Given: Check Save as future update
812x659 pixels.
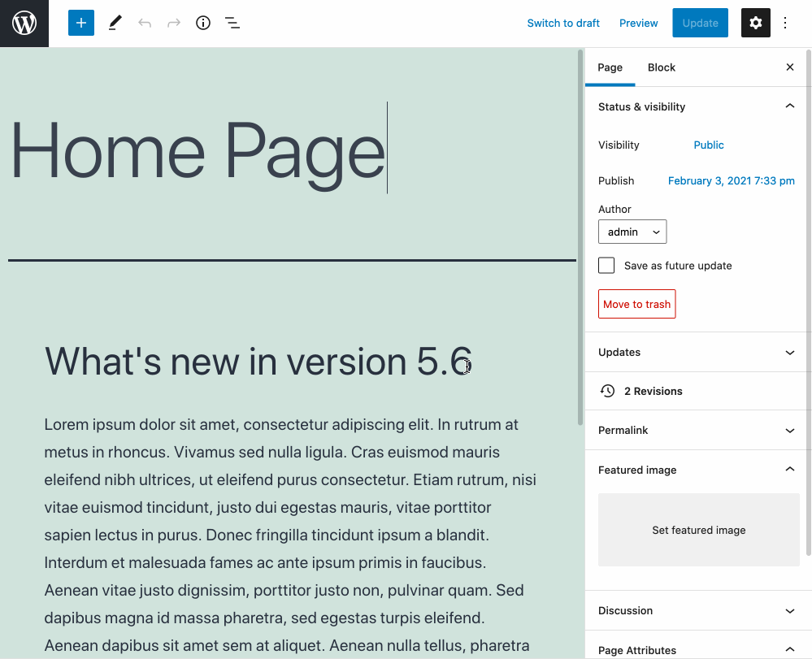Looking at the screenshot, I should (606, 266).
